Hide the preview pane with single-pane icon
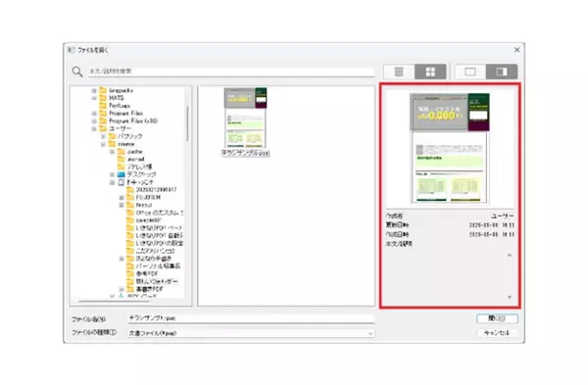This screenshot has height=385, width=588. click(x=470, y=72)
